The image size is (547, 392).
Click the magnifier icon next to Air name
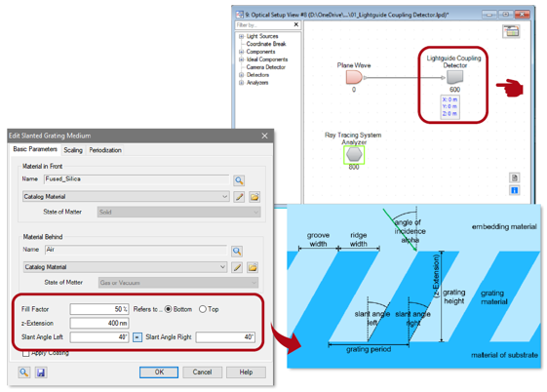click(x=237, y=252)
